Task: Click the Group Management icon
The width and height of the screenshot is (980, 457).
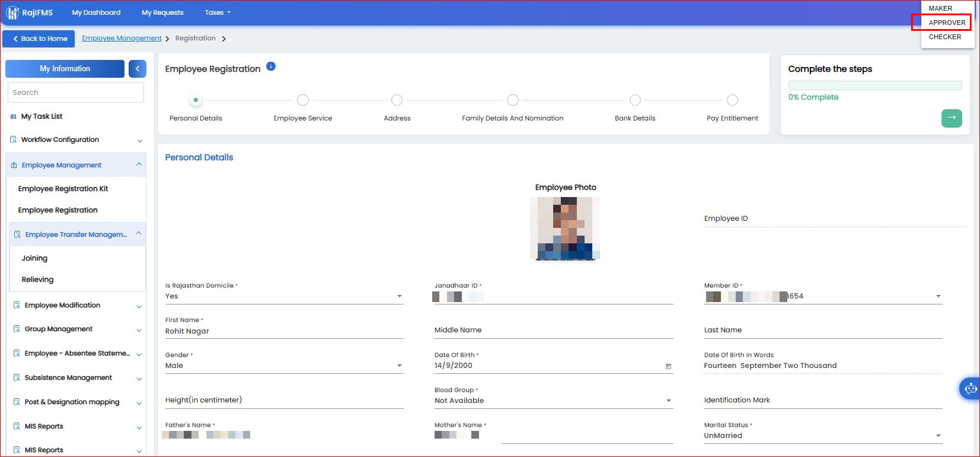Action: (17, 329)
